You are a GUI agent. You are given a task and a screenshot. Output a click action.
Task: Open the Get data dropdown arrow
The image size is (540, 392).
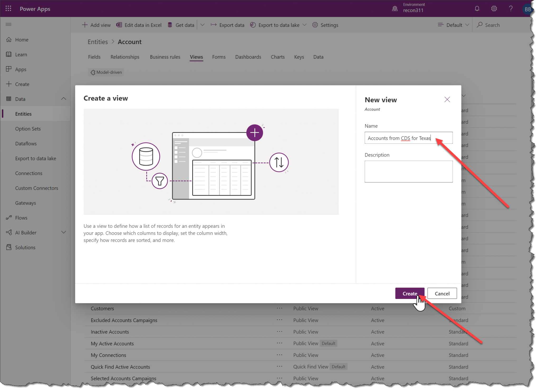(202, 25)
